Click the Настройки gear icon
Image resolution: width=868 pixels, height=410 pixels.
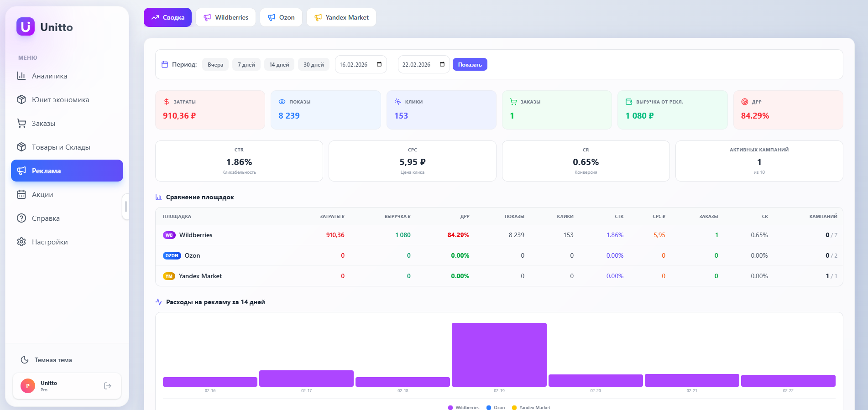pos(21,242)
